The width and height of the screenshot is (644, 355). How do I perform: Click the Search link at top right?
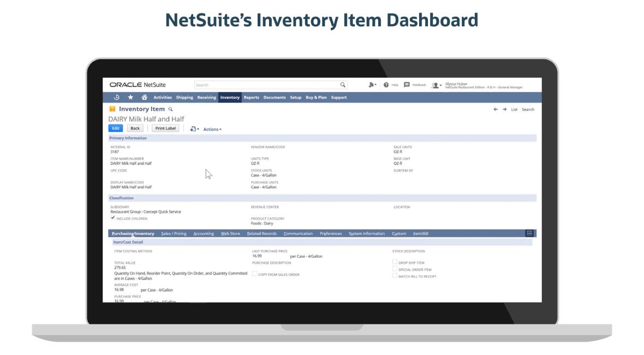point(528,109)
